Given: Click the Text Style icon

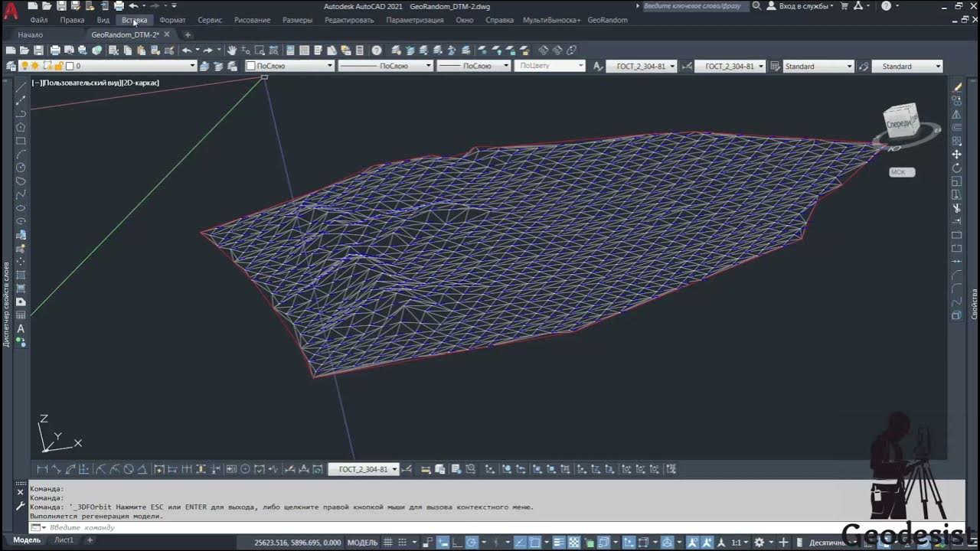Looking at the screenshot, I should click(598, 67).
